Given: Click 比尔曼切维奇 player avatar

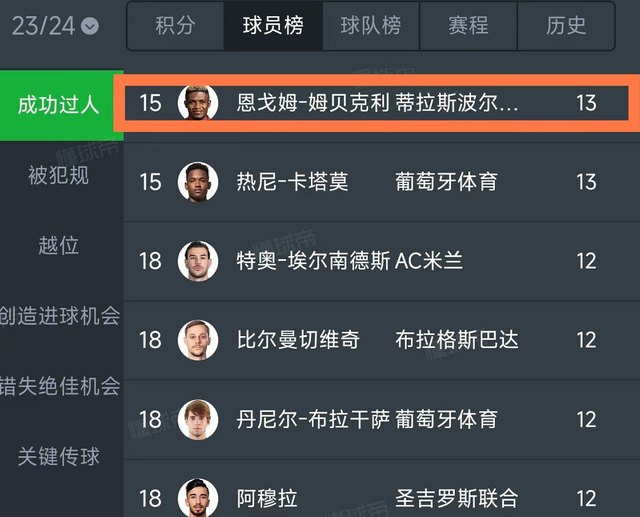Looking at the screenshot, I should pos(198,340).
